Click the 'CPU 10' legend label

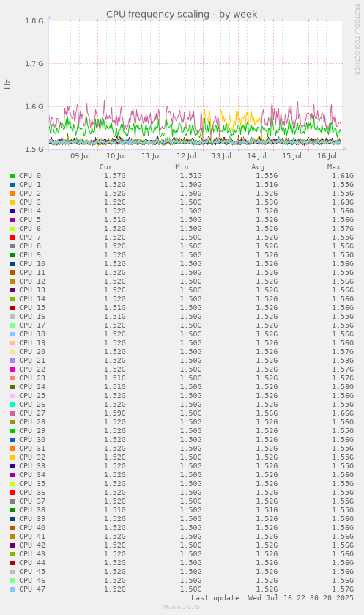[x=32, y=264]
